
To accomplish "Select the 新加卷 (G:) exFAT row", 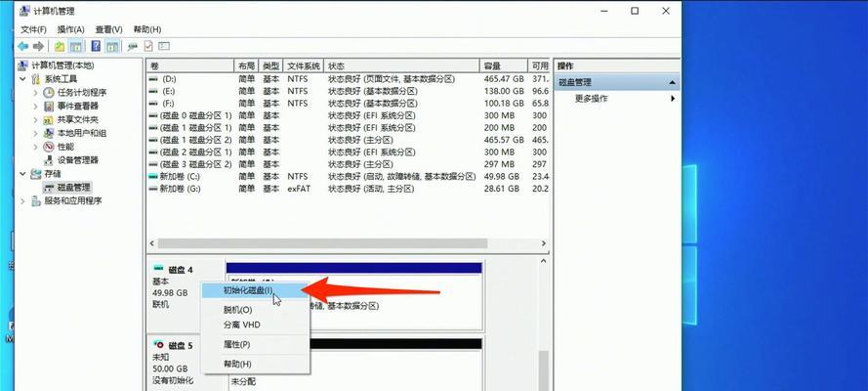I will (349, 189).
